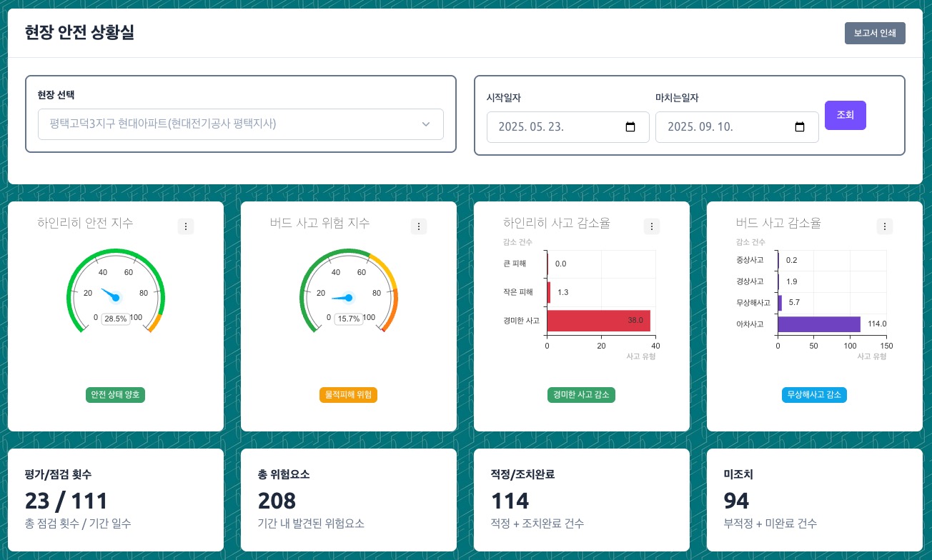Open the 버드 사고 감소율 kebab menu

pyautogui.click(x=885, y=226)
